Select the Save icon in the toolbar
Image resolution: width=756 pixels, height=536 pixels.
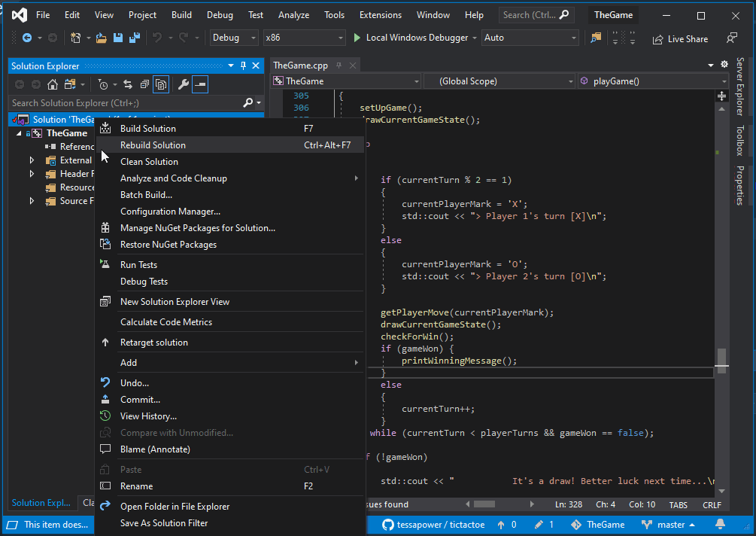coord(117,36)
